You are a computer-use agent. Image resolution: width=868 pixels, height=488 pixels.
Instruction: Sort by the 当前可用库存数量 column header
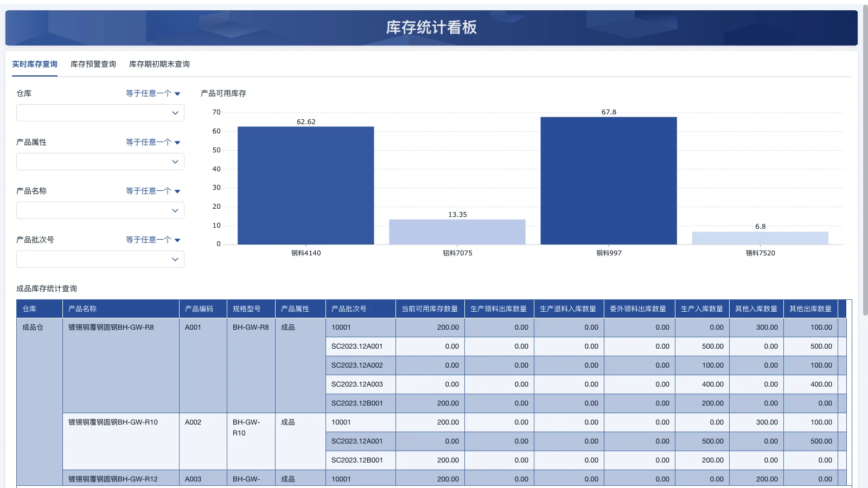coord(430,309)
